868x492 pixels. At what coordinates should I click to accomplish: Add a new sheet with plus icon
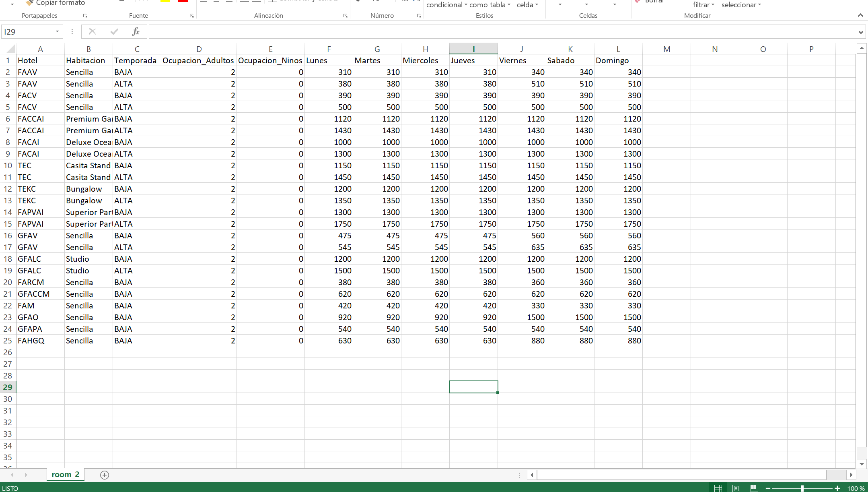pyautogui.click(x=105, y=475)
